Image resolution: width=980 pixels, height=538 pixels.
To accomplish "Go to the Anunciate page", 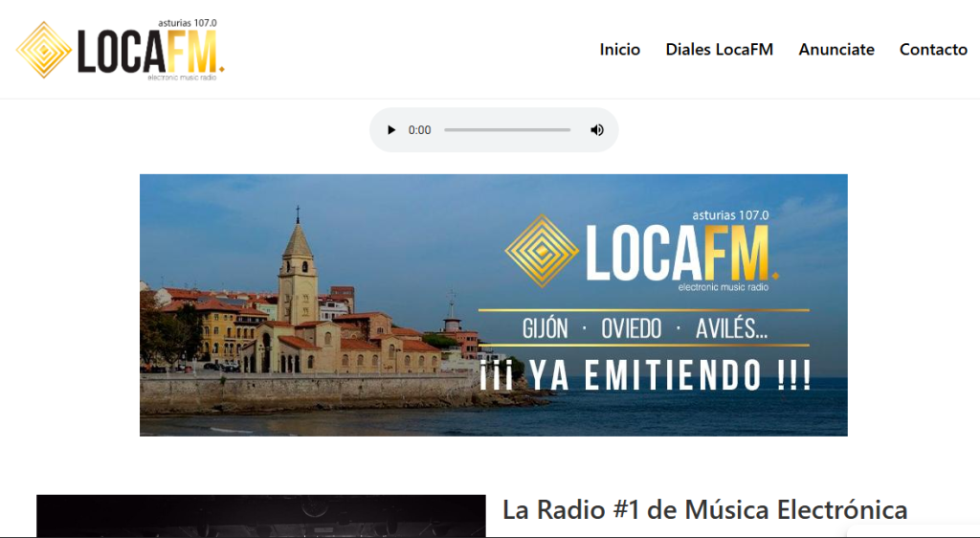I will (x=836, y=50).
